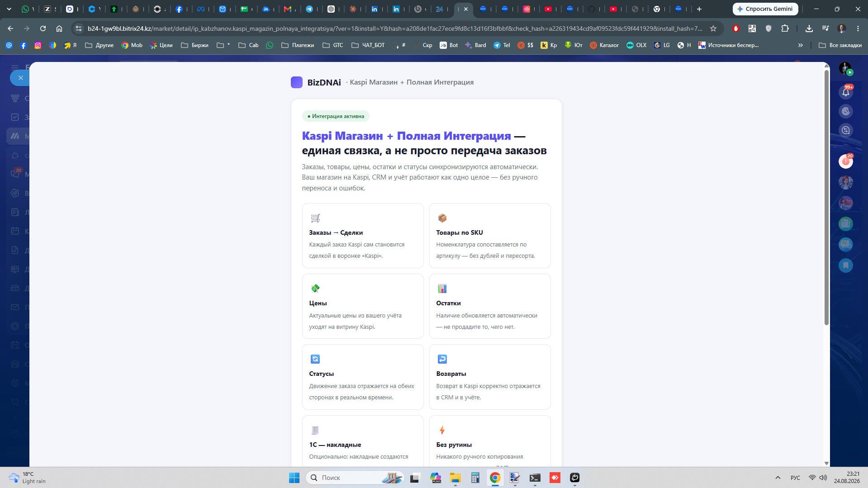The image size is (868, 488).
Task: Switch to the Gmail tab
Action: 288,9
